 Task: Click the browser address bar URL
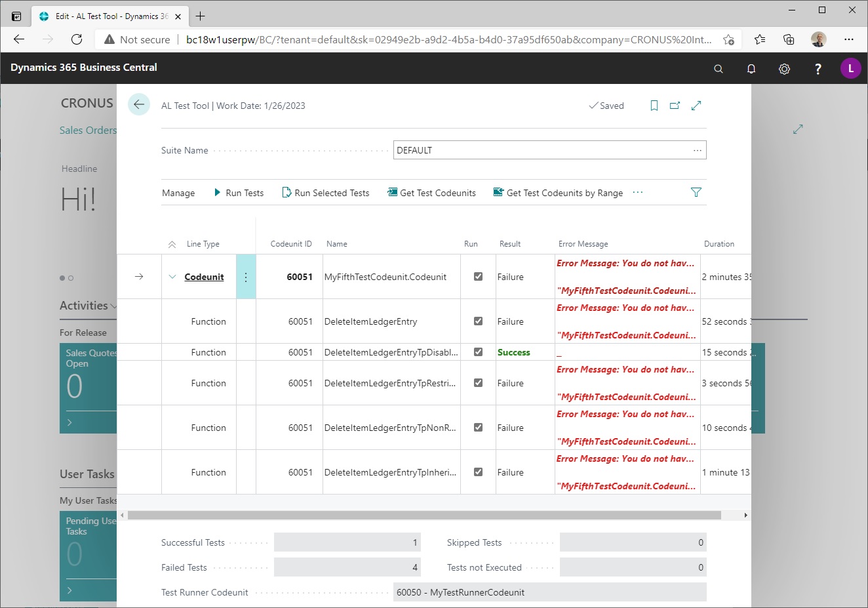pos(448,39)
